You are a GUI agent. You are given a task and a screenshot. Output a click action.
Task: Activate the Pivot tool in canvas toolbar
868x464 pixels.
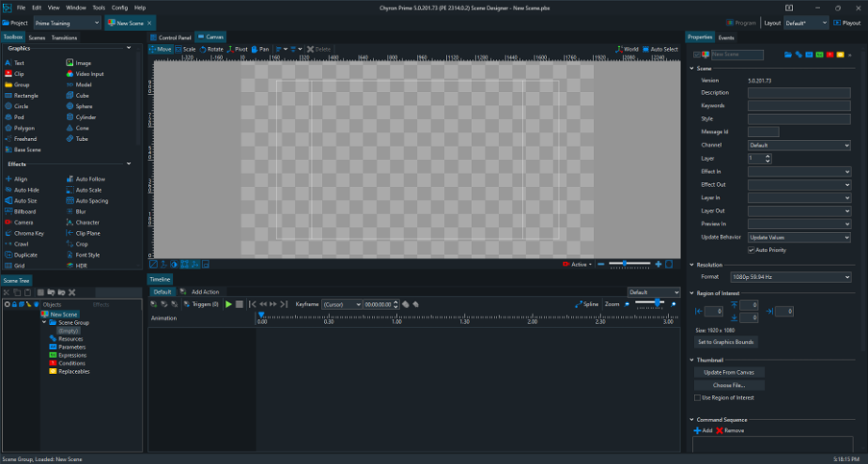[238, 48]
